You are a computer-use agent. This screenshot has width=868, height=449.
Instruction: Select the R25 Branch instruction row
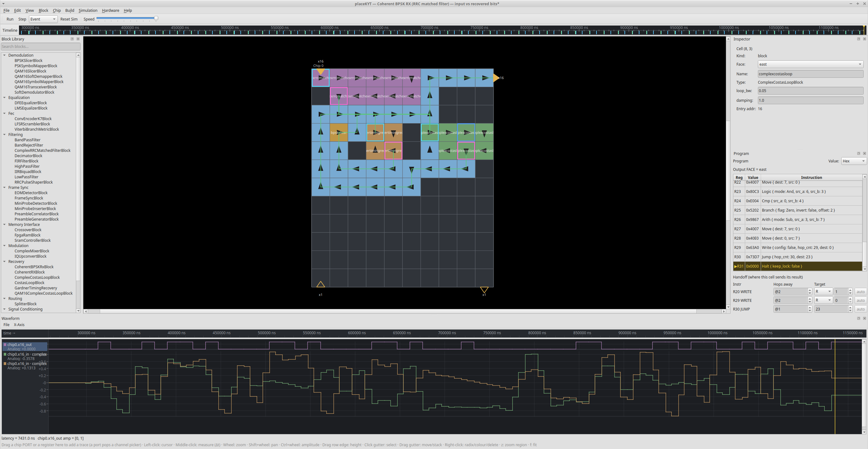coord(797,210)
